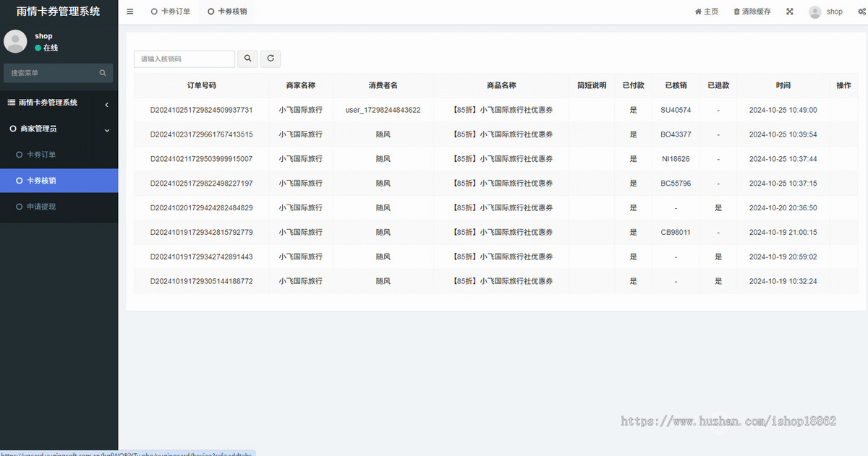
Task: Click the sidebar menu search icon
Action: pyautogui.click(x=103, y=73)
